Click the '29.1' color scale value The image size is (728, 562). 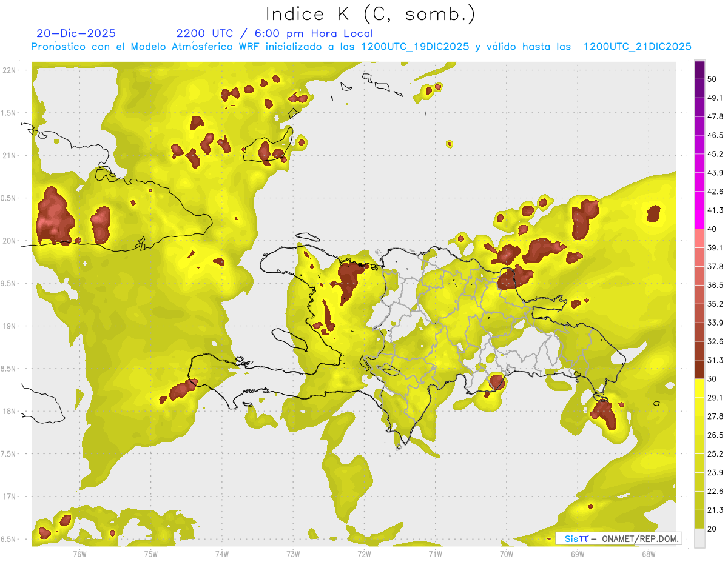pyautogui.click(x=716, y=398)
